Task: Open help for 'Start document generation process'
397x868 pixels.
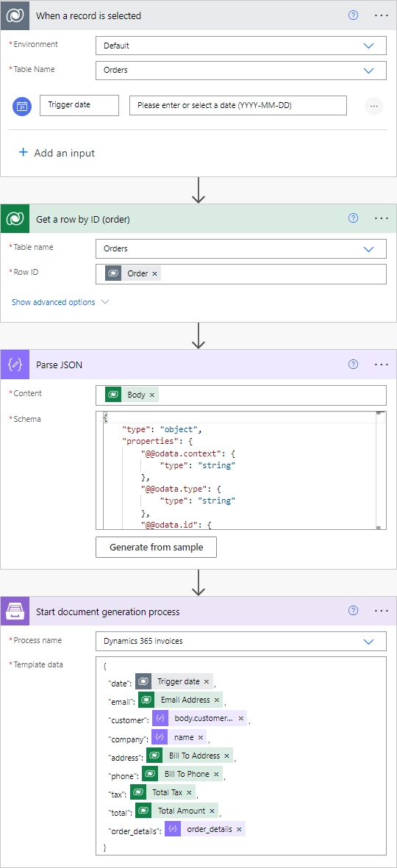Action: click(x=354, y=611)
